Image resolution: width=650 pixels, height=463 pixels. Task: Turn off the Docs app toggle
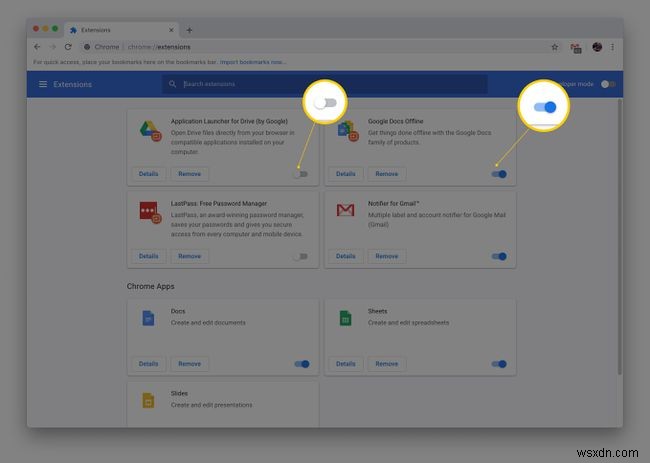pos(302,364)
